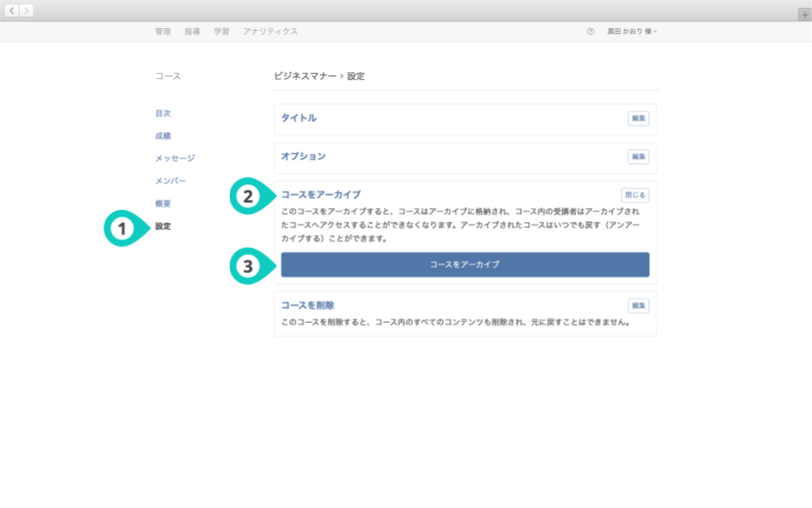Click 設定 in the course sidebar

(x=163, y=226)
